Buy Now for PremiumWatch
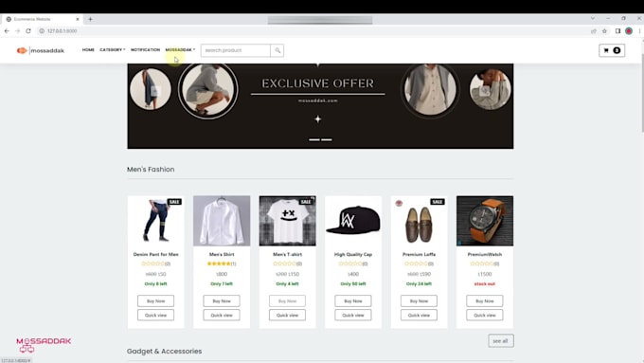 [484, 301]
